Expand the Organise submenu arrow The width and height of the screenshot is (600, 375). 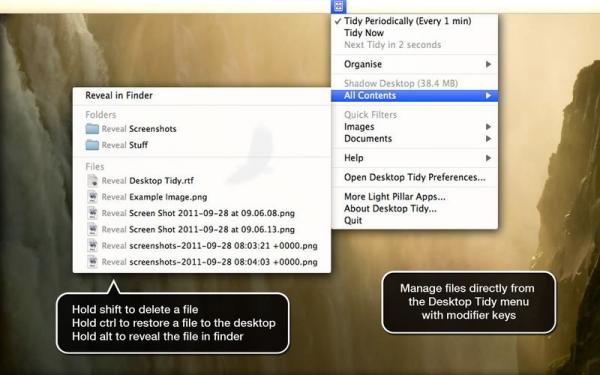pyautogui.click(x=488, y=64)
